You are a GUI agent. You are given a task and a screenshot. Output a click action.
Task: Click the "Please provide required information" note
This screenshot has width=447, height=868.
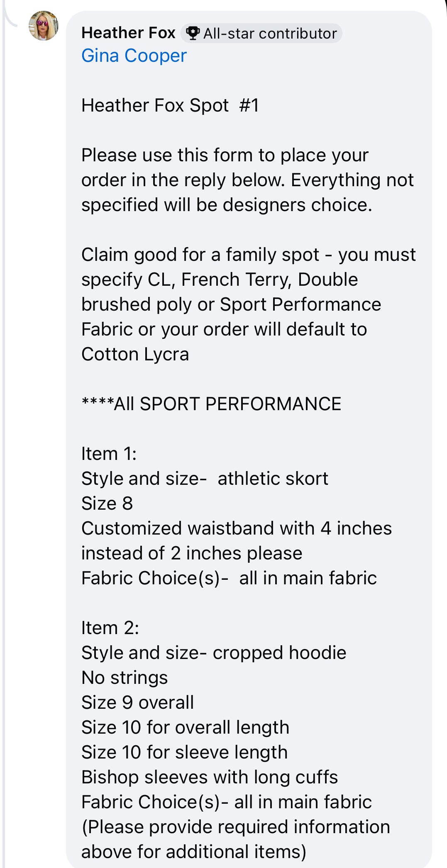[x=236, y=827]
